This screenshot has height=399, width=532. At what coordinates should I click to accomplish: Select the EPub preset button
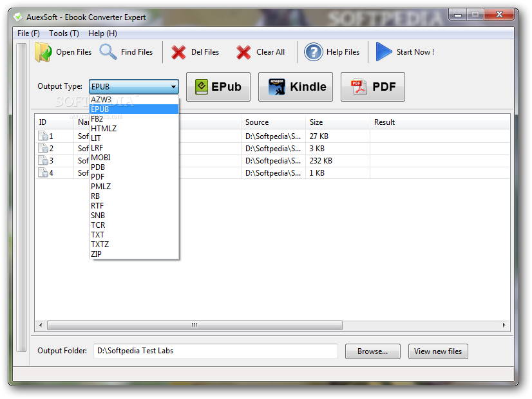pyautogui.click(x=218, y=87)
